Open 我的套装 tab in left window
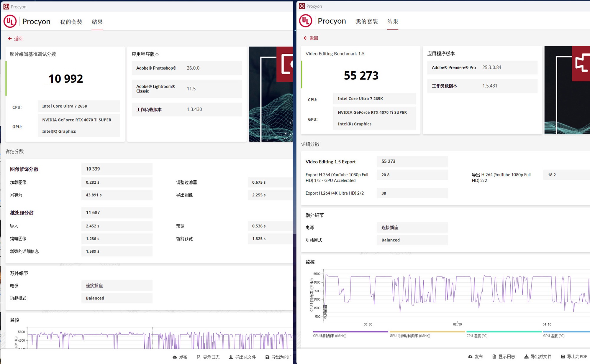The image size is (590, 364). pos(71,22)
